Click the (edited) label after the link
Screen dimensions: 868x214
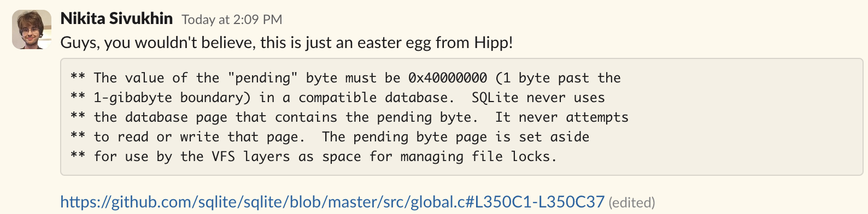pos(631,203)
